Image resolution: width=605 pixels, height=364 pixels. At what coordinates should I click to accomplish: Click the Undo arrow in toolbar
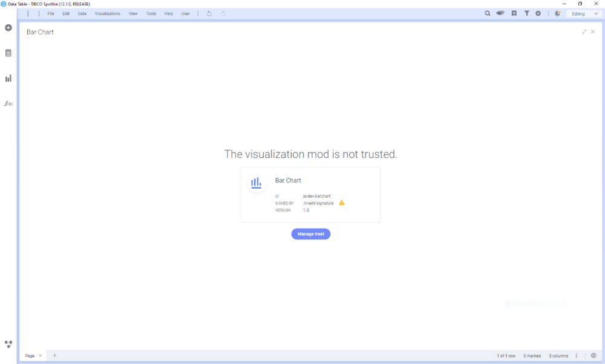coord(209,13)
